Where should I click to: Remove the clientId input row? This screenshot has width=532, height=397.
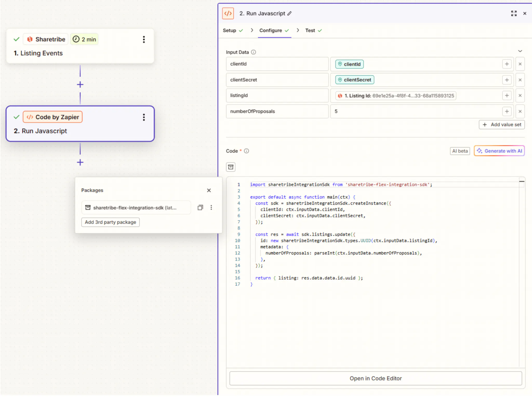tap(520, 64)
